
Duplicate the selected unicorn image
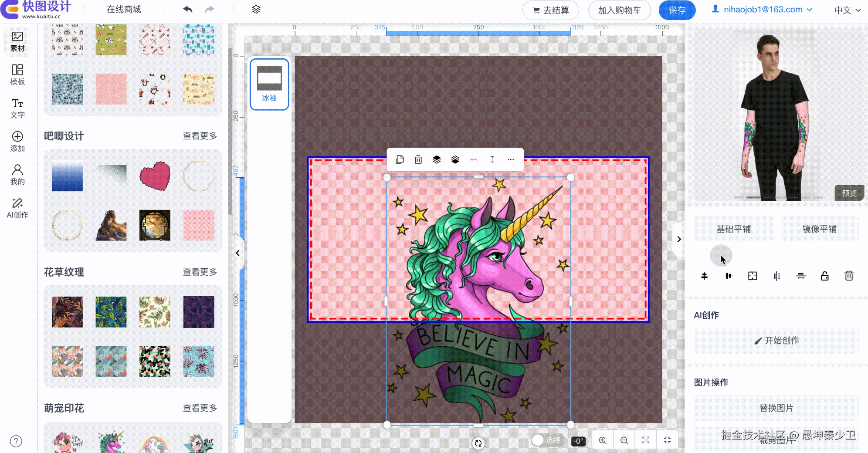[x=400, y=160]
